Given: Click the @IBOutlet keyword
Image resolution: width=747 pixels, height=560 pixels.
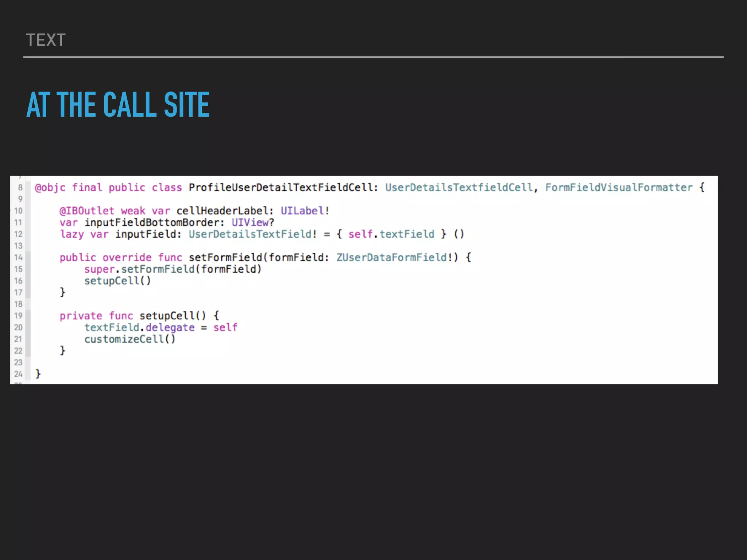Looking at the screenshot, I should tap(87, 211).
